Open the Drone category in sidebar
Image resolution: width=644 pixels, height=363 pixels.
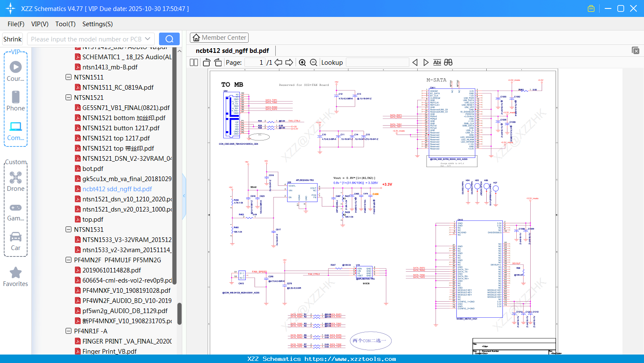click(x=16, y=181)
